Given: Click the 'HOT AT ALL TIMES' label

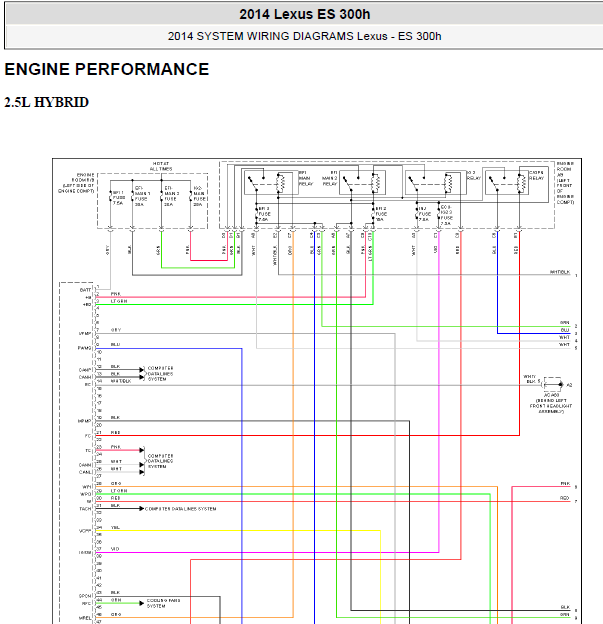Looking at the screenshot, I should coord(161,166).
